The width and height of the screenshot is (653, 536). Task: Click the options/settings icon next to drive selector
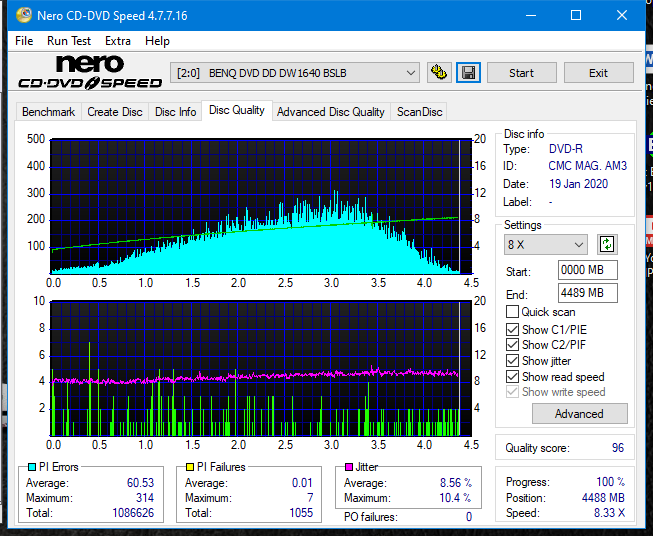click(439, 73)
